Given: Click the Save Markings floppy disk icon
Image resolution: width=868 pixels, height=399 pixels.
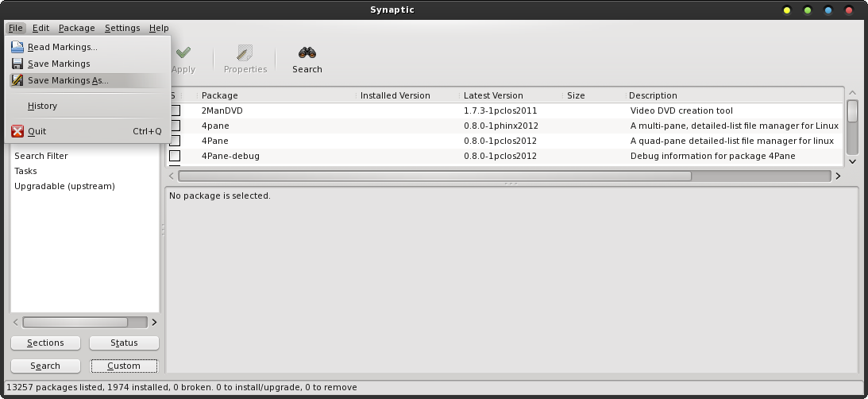Looking at the screenshot, I should point(17,64).
